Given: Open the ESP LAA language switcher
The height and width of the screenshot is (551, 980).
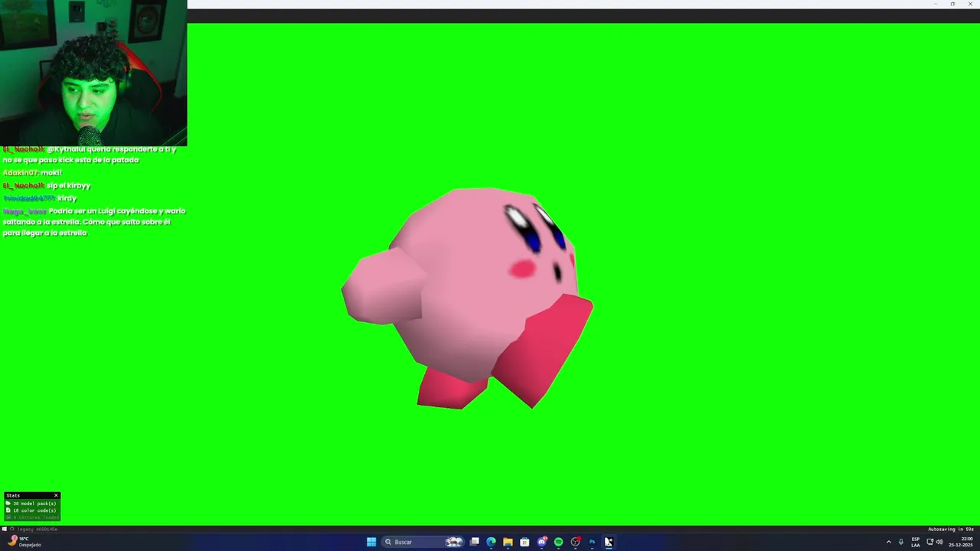Looking at the screenshot, I should 916,542.
